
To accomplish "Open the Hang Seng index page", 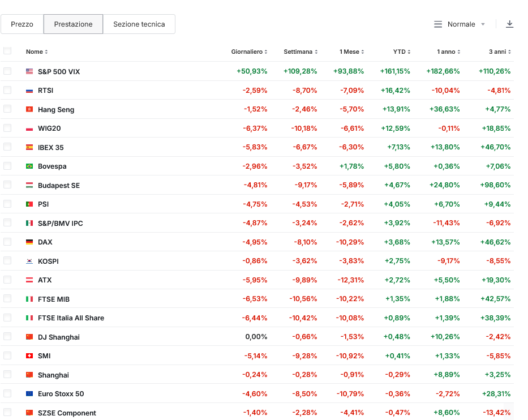I will click(x=56, y=110).
